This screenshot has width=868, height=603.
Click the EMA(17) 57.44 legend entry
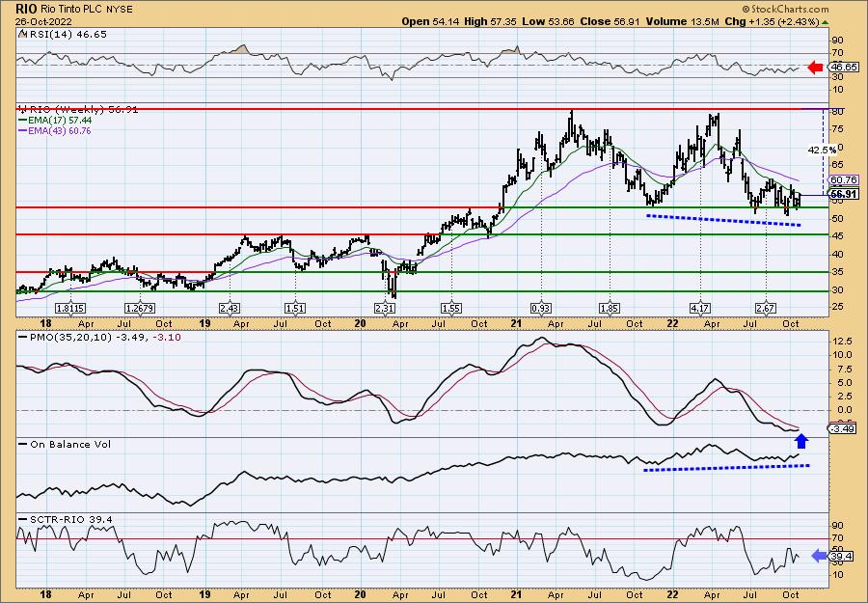tap(55, 121)
